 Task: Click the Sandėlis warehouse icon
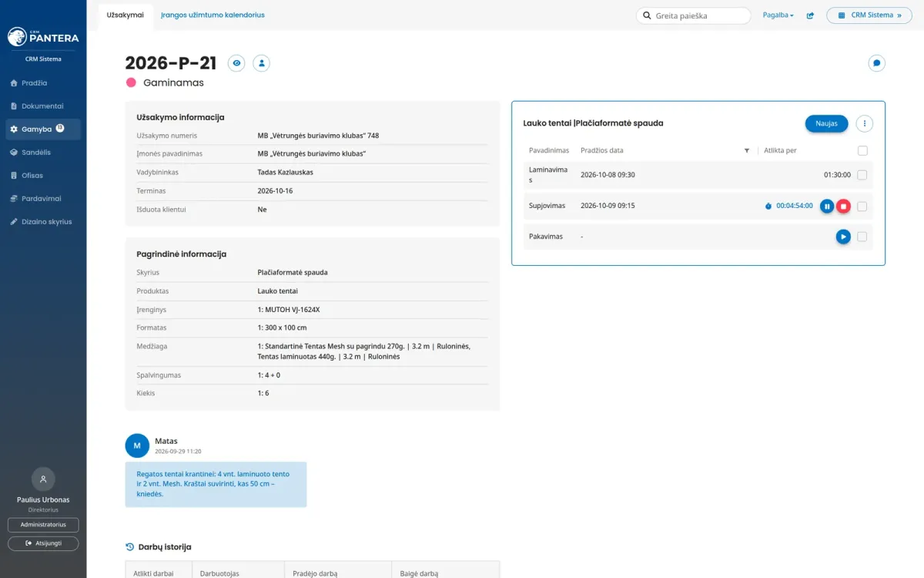point(14,153)
